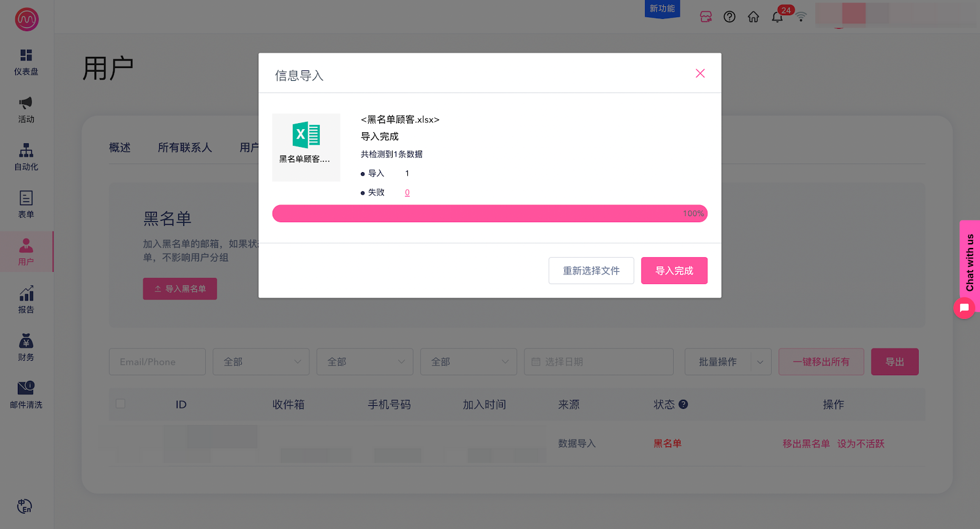The image size is (980, 529).
Task: Switch language with the bottom-left icon
Action: [x=24, y=506]
